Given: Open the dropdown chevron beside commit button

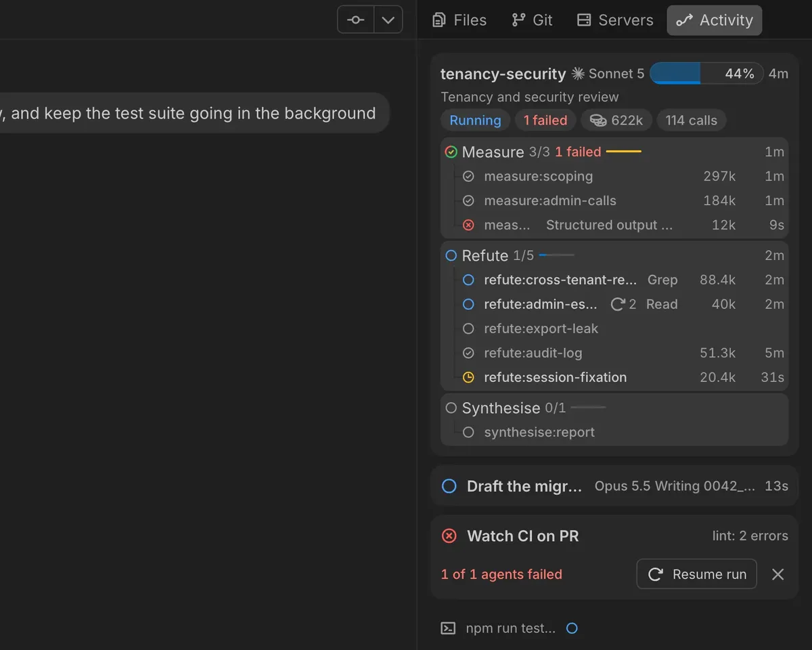Looking at the screenshot, I should coord(388,20).
